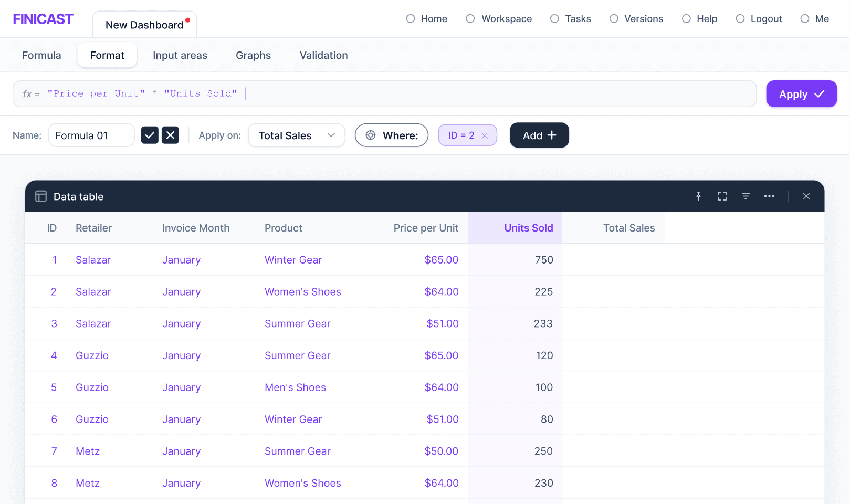Click the Retailer column header

pyautogui.click(x=93, y=228)
